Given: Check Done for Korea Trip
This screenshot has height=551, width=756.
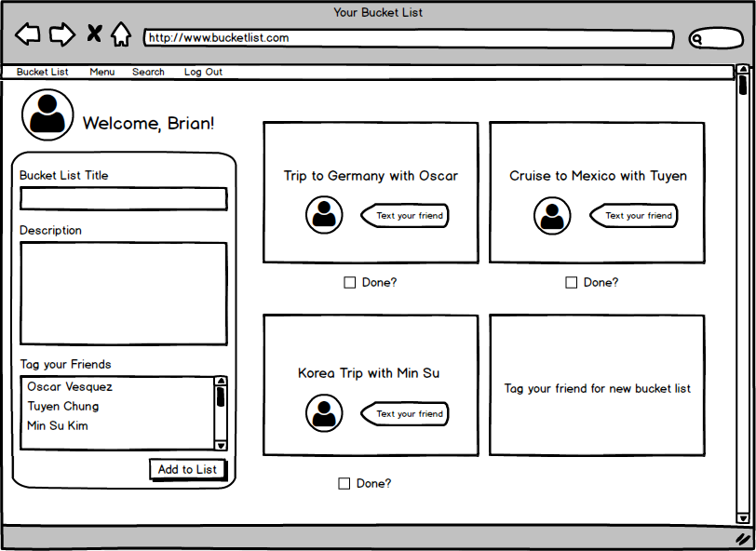Looking at the screenshot, I should click(344, 483).
